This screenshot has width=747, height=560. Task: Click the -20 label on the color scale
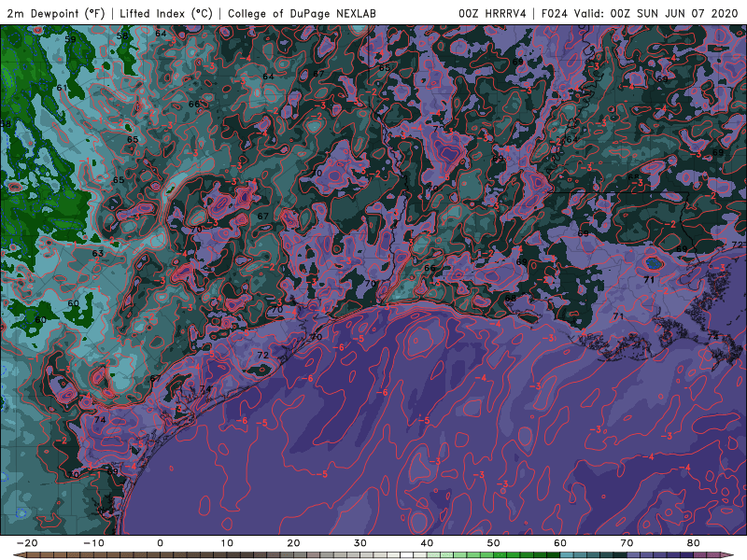(27, 543)
